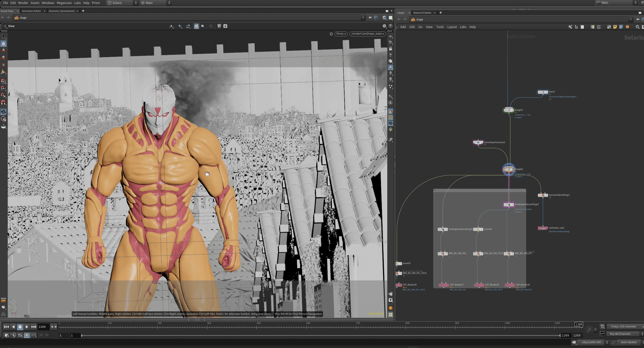Screen dimensions: 644x348
Task: Select the sceneimportcameras2 node
Action: (478, 142)
